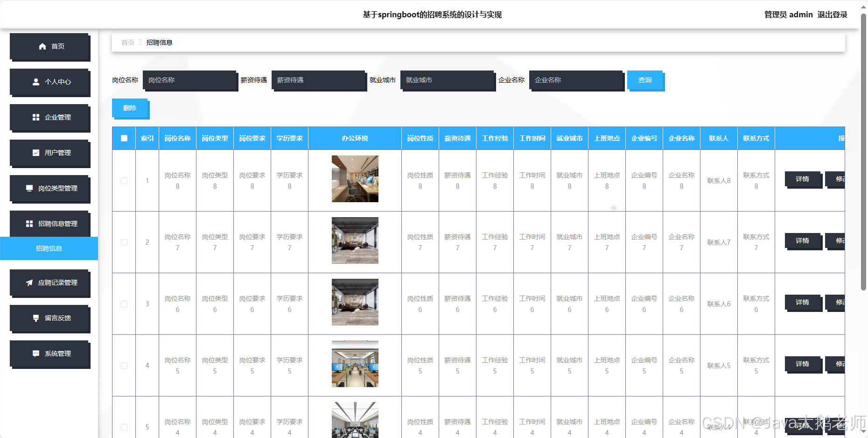
Task: Focus 薪资待遇 search input
Action: [x=318, y=80]
